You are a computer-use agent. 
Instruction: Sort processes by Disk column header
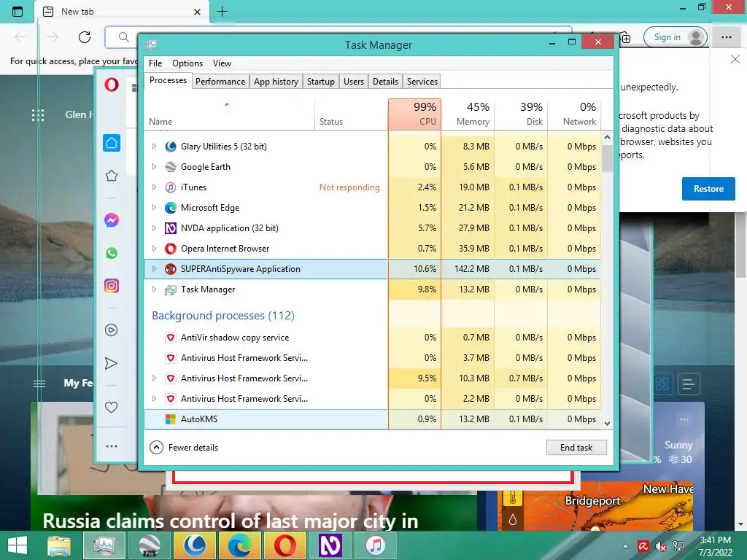tap(521, 114)
